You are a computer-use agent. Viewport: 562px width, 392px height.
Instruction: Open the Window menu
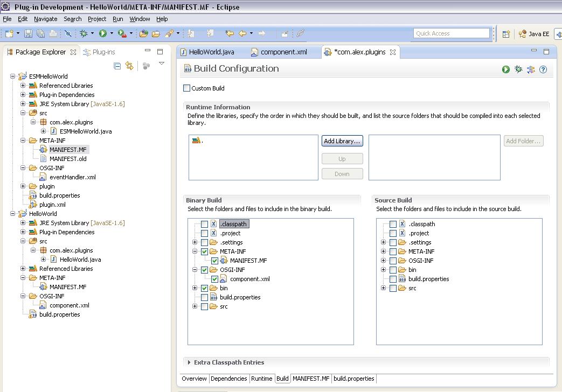click(140, 19)
